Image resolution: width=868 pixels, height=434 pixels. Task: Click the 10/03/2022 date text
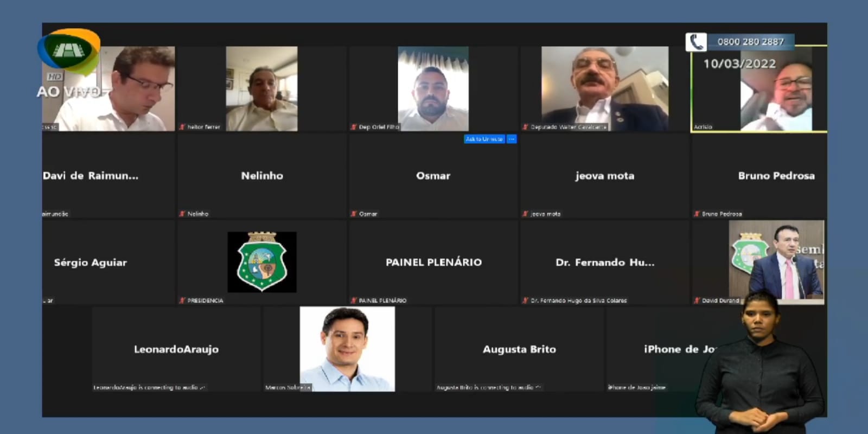point(739,64)
